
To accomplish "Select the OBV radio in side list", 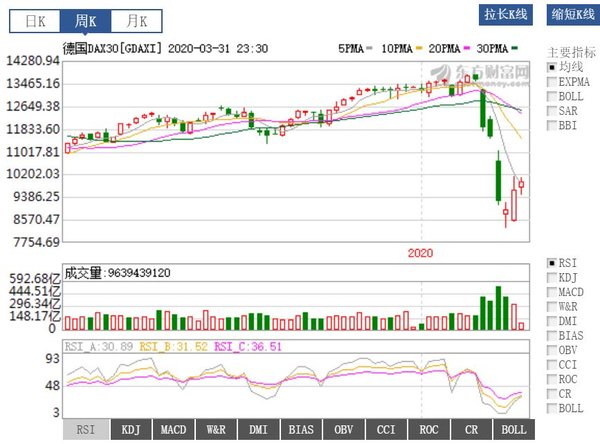I will coord(552,350).
